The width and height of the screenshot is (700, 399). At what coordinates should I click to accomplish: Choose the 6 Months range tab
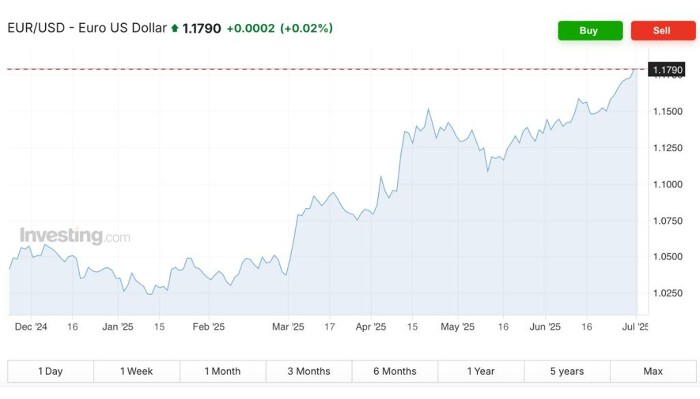395,371
